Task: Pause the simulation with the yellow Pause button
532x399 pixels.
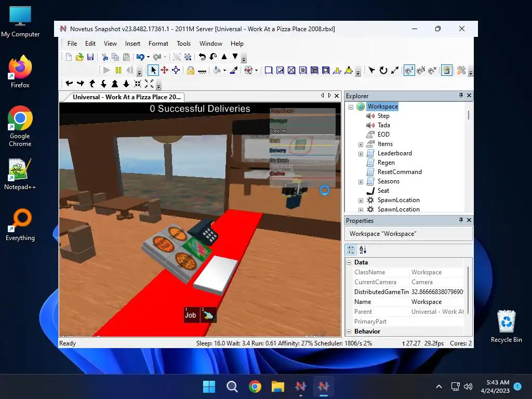Action: 118,70
